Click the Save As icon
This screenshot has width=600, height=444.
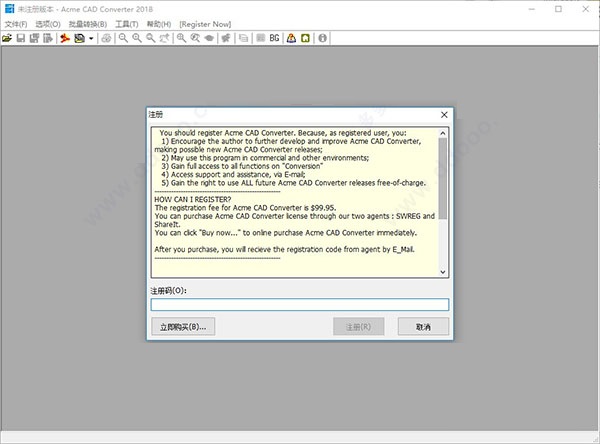click(x=34, y=38)
